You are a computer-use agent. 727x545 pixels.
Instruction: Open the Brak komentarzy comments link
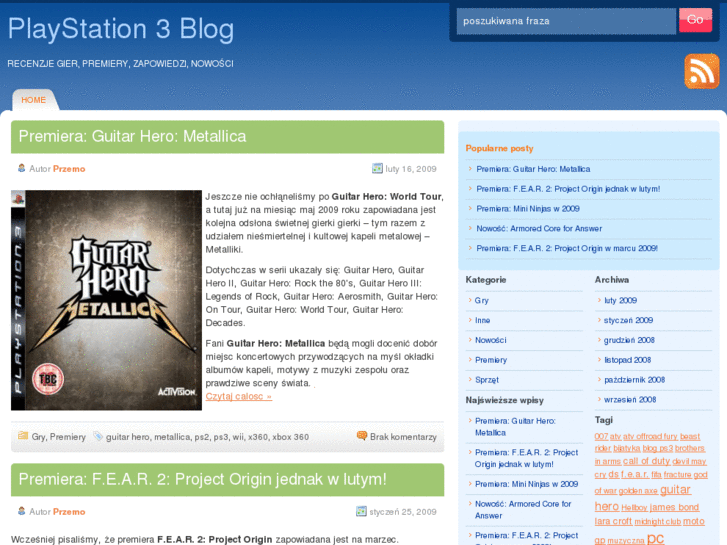(x=403, y=437)
